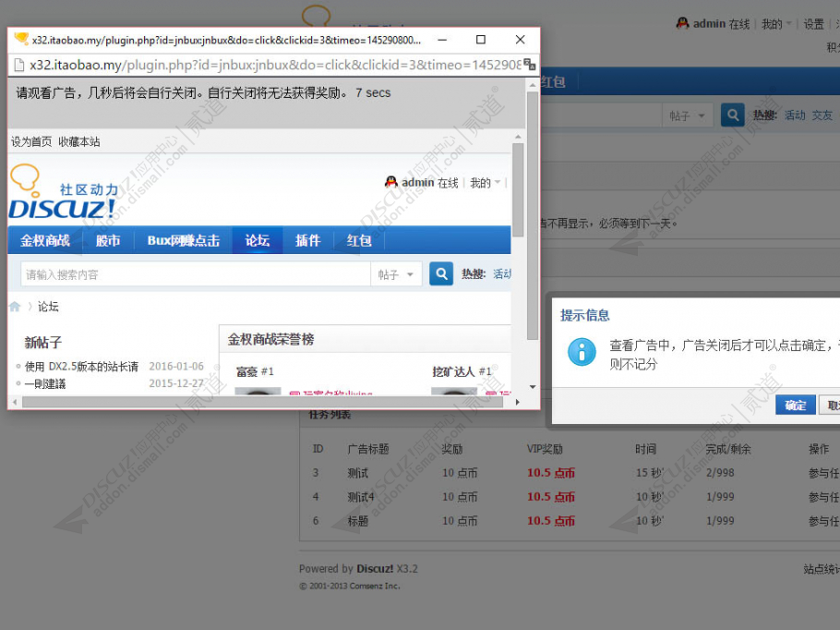This screenshot has height=630, width=840.
Task: Click the 7 secs countdown text
Action: 373,92
